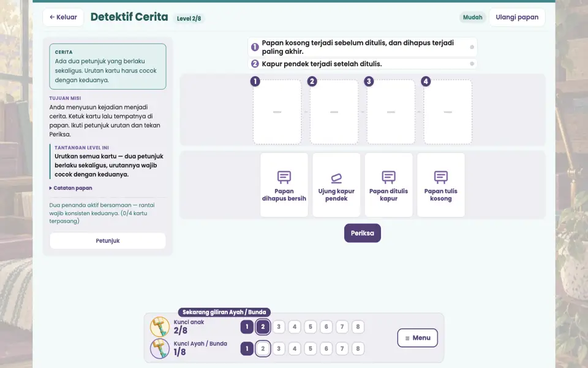The width and height of the screenshot is (588, 368).
Task: Select level 2 in Kunci Ayah / Bunda row
Action: [x=263, y=348]
